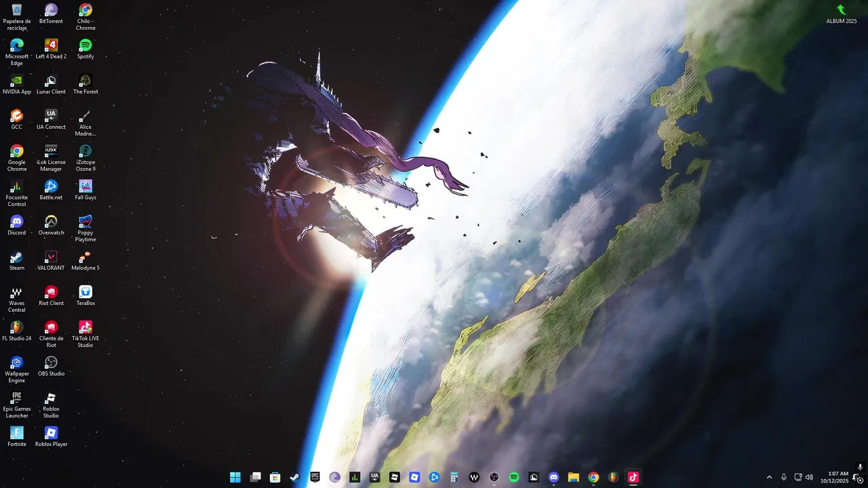Select the NVIDIA App desktop icon
Image resolution: width=868 pixels, height=488 pixels.
(17, 84)
